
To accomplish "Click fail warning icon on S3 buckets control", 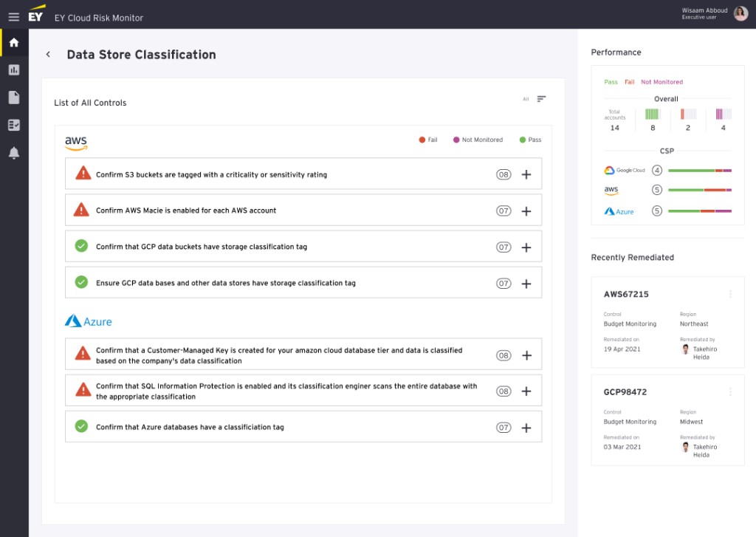I will pyautogui.click(x=83, y=173).
